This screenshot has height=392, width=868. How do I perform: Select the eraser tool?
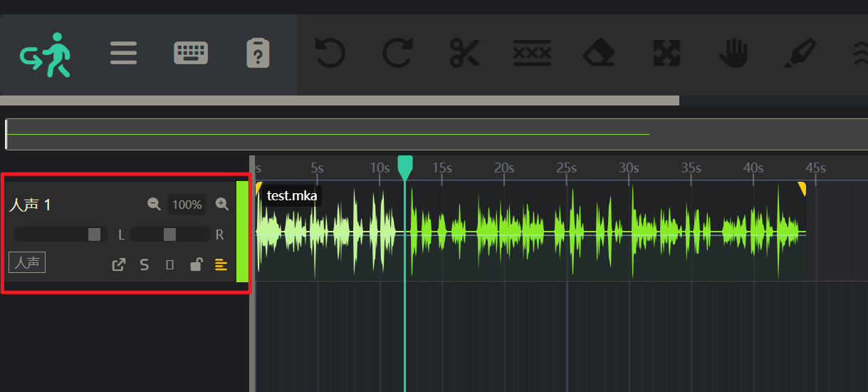(x=599, y=53)
